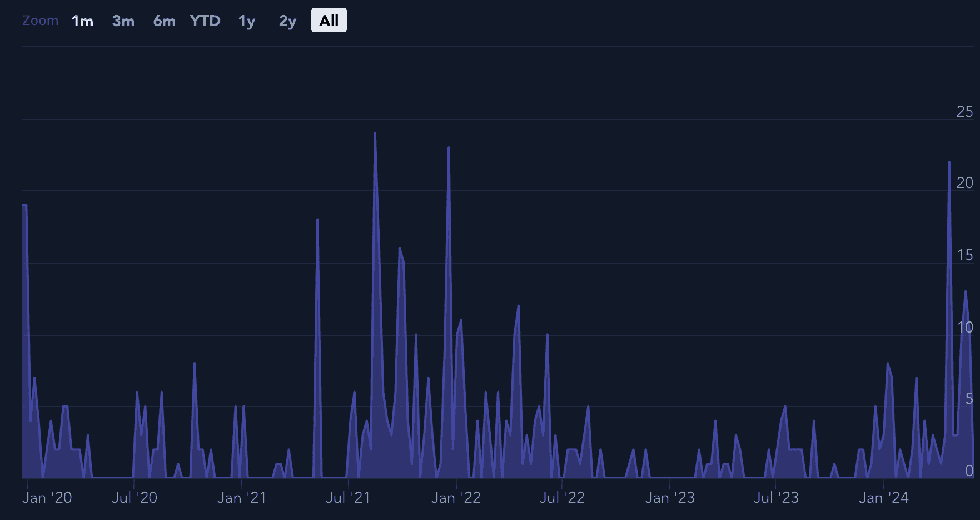Image resolution: width=980 pixels, height=520 pixels.
Task: Set zoom range to YTD
Action: pos(205,21)
